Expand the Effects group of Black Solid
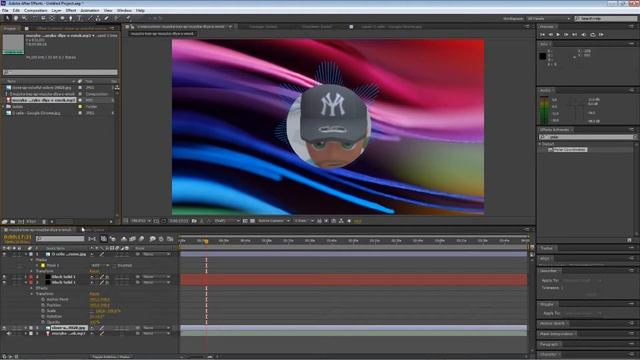 [32, 288]
